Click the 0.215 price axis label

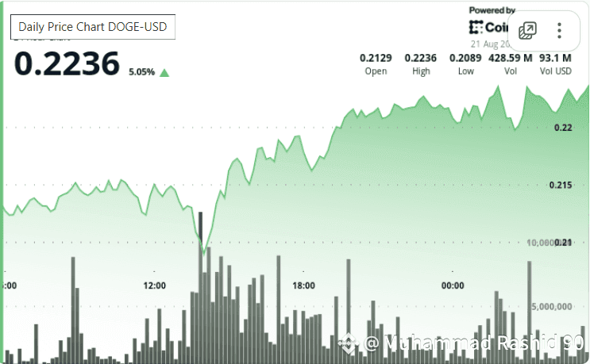[561, 185]
